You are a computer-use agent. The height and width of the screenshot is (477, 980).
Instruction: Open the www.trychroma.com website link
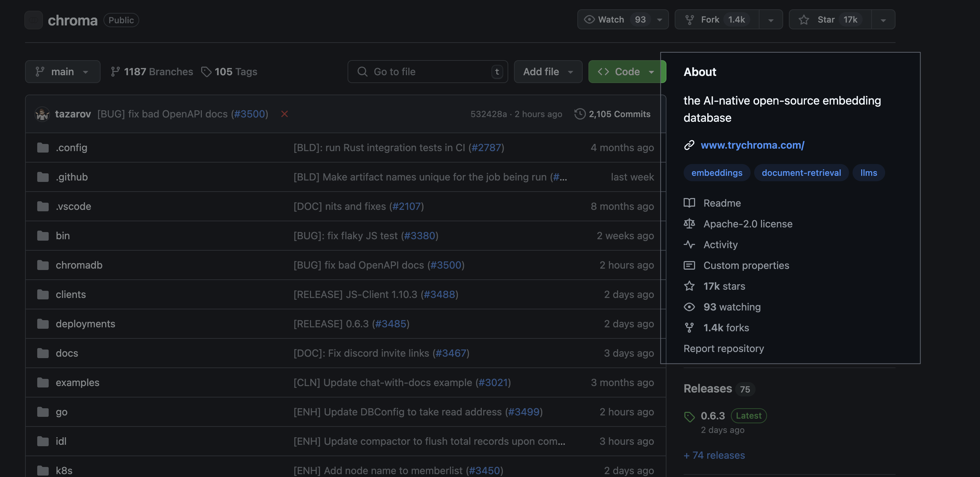pyautogui.click(x=752, y=145)
